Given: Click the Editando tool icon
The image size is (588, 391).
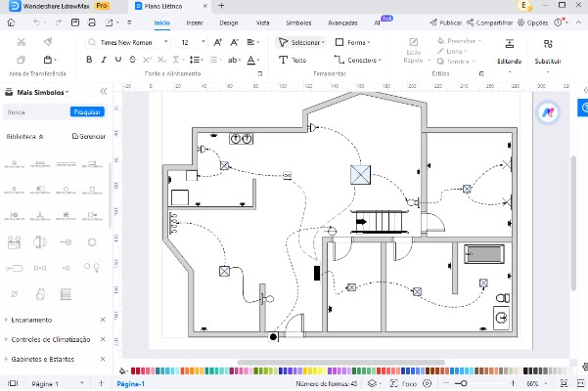Looking at the screenshot, I should (512, 44).
